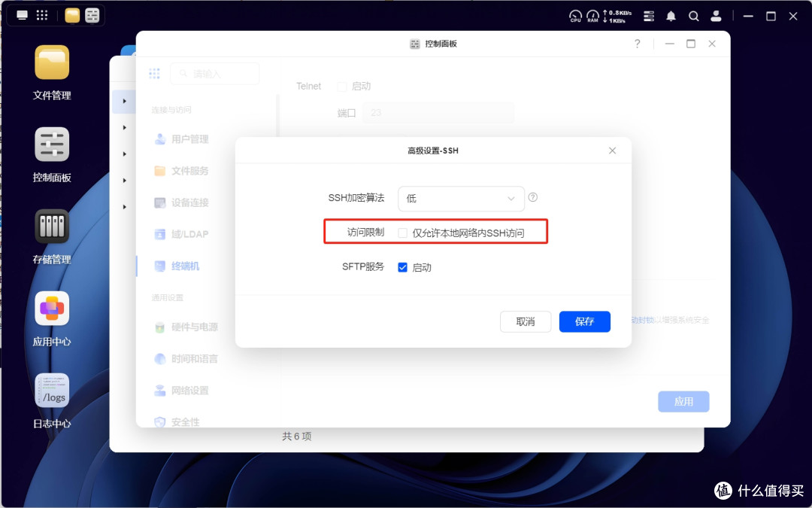This screenshot has width=812, height=508.
Task: Toggle the SFTP服务 启动 checkbox
Action: [402, 267]
